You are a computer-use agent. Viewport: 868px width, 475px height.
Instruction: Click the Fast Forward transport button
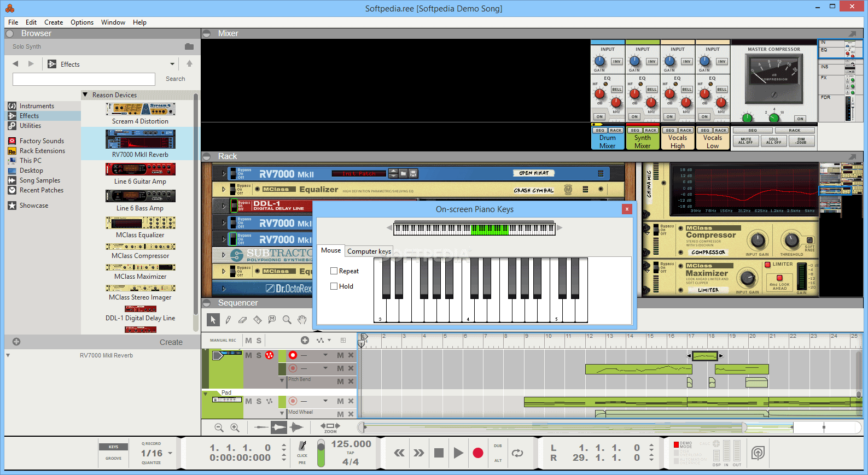point(419,453)
